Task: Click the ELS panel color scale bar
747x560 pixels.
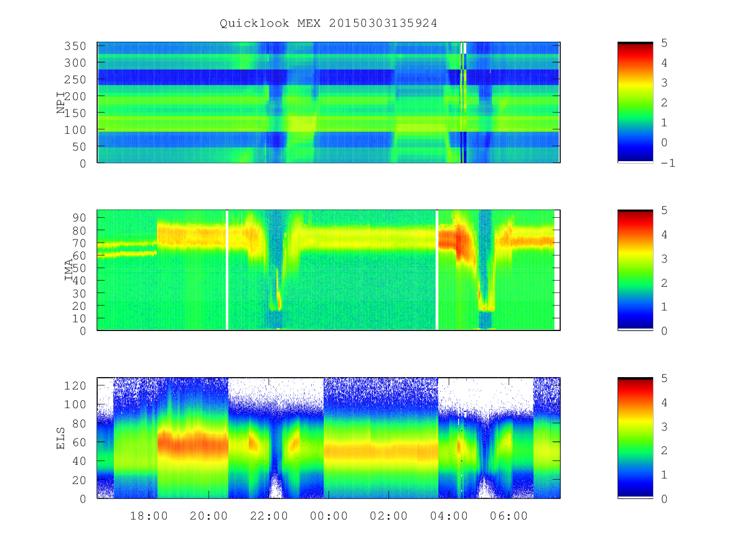Action: 635,437
